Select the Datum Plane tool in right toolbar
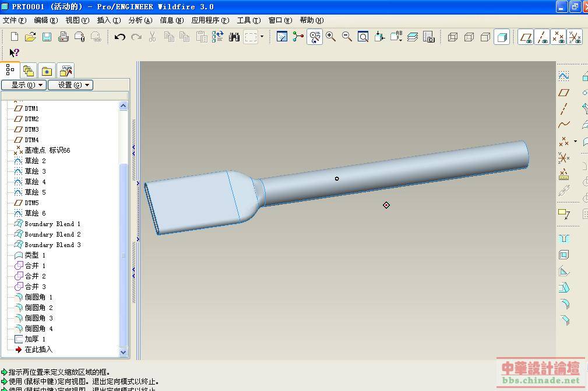588x391 pixels. pyautogui.click(x=564, y=93)
